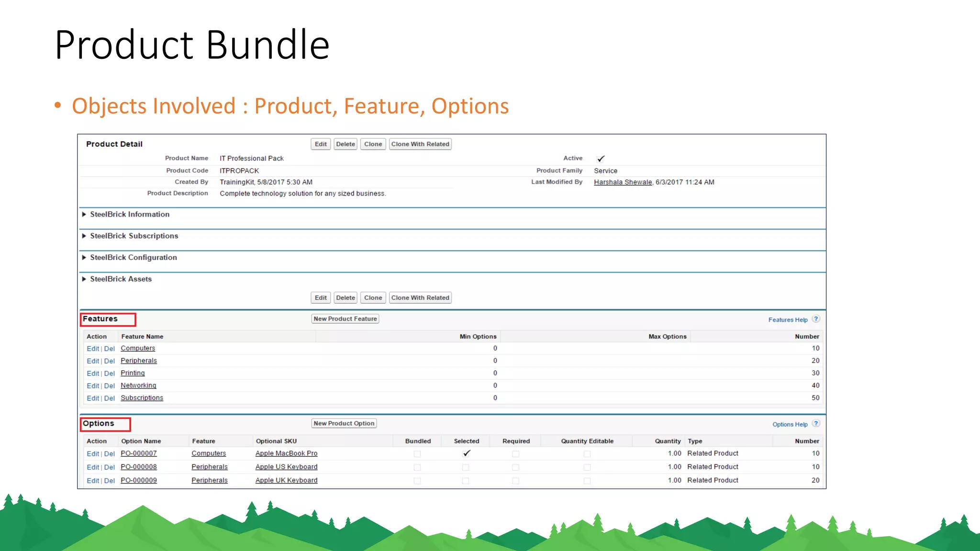Image resolution: width=980 pixels, height=551 pixels.
Task: Click the Feature Name column header
Action: (x=142, y=337)
